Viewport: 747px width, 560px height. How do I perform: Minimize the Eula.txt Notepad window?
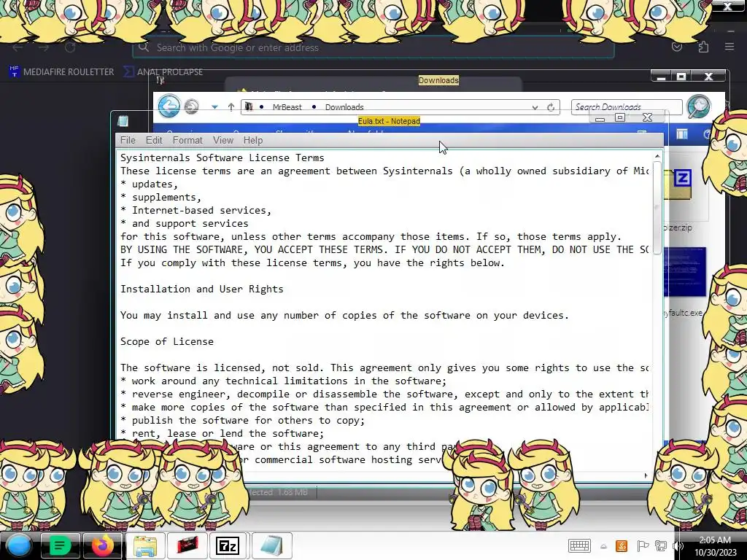point(600,119)
